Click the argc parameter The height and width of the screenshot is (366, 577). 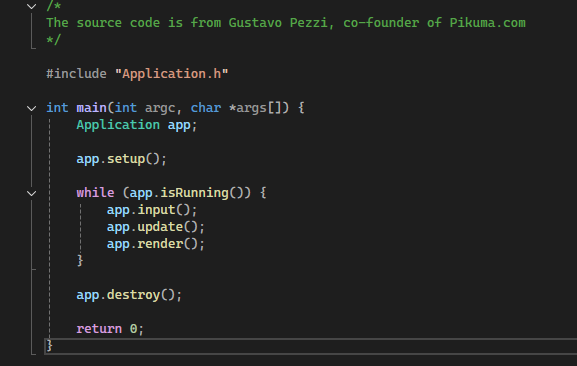(x=160, y=108)
